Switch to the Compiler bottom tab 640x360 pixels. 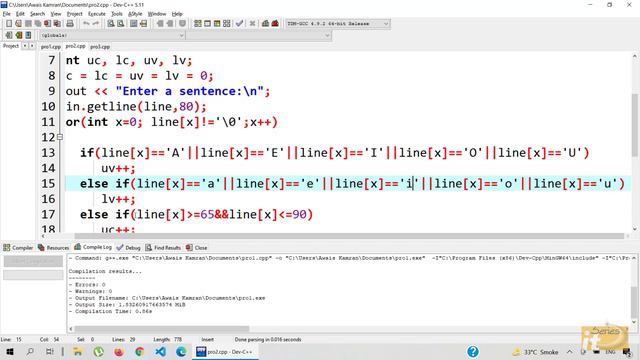point(18,248)
